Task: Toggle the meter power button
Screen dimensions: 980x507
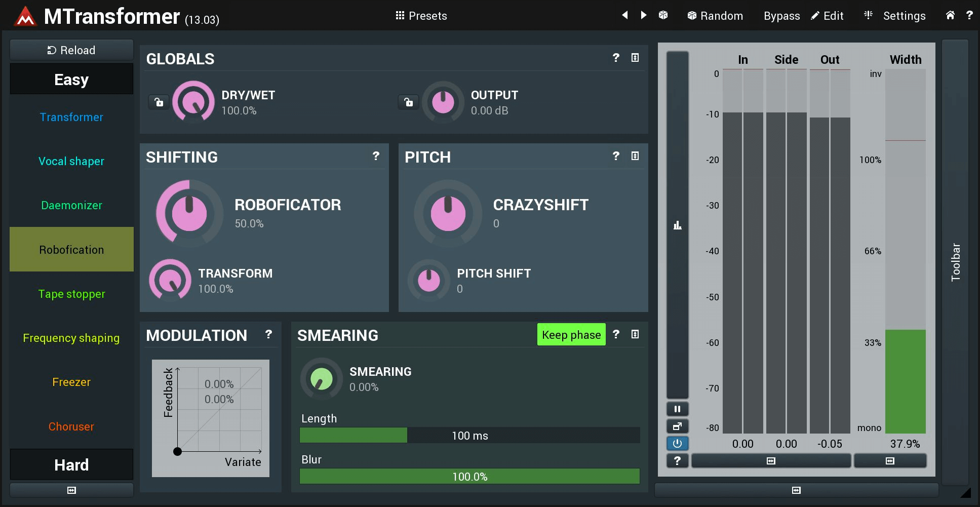Action: click(677, 444)
